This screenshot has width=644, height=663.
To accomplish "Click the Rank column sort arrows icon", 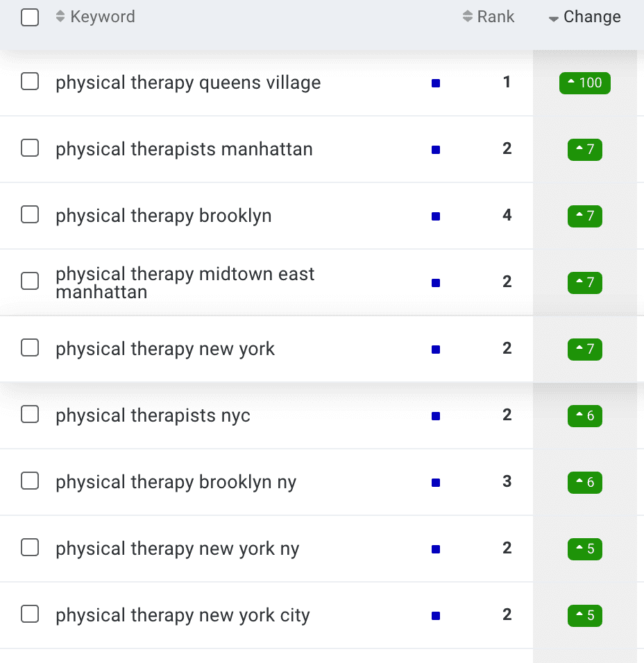I will (468, 17).
